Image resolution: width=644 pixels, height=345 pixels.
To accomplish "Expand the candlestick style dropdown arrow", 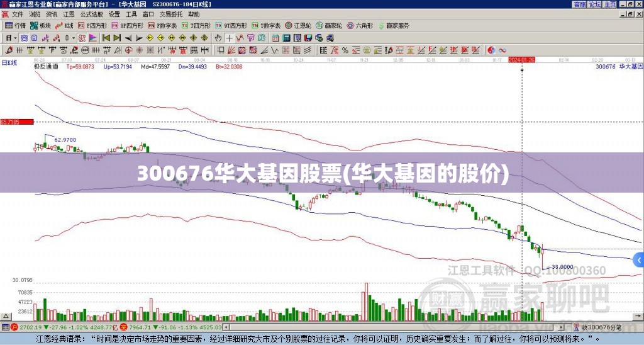I will 74,38.
